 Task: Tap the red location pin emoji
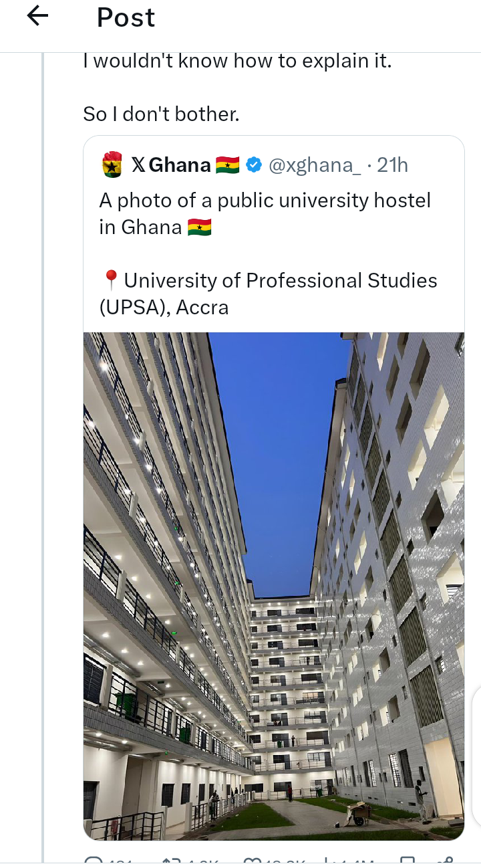[x=111, y=280]
